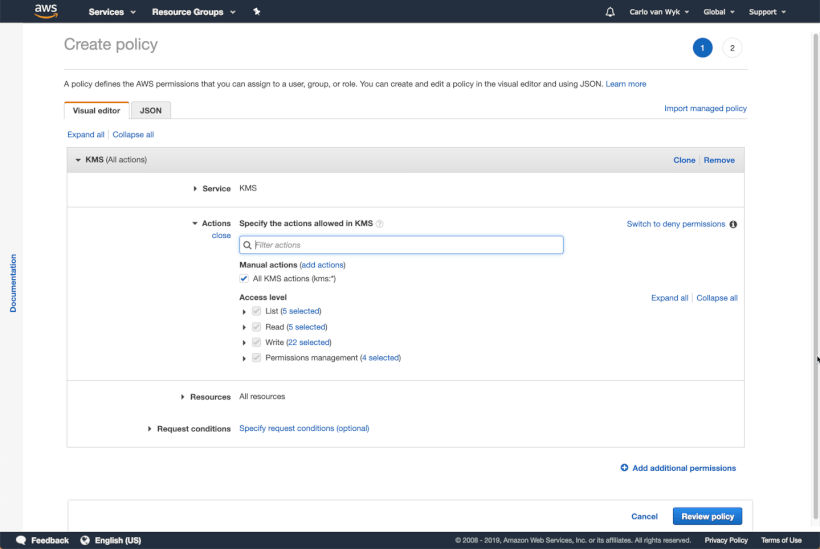This screenshot has height=549, width=820.
Task: Click Switch to deny permissions
Action: [x=676, y=224]
